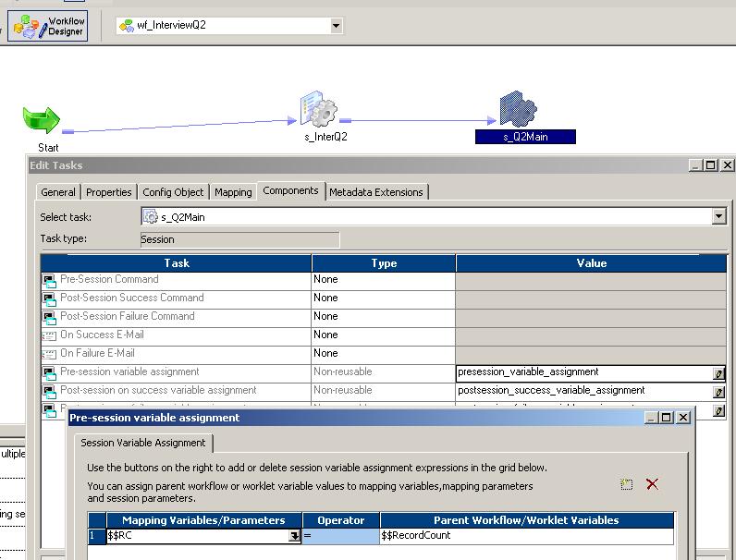Viewport: 736px width, 560px height.
Task: Select On Success E-Mail task text
Action: 102,335
